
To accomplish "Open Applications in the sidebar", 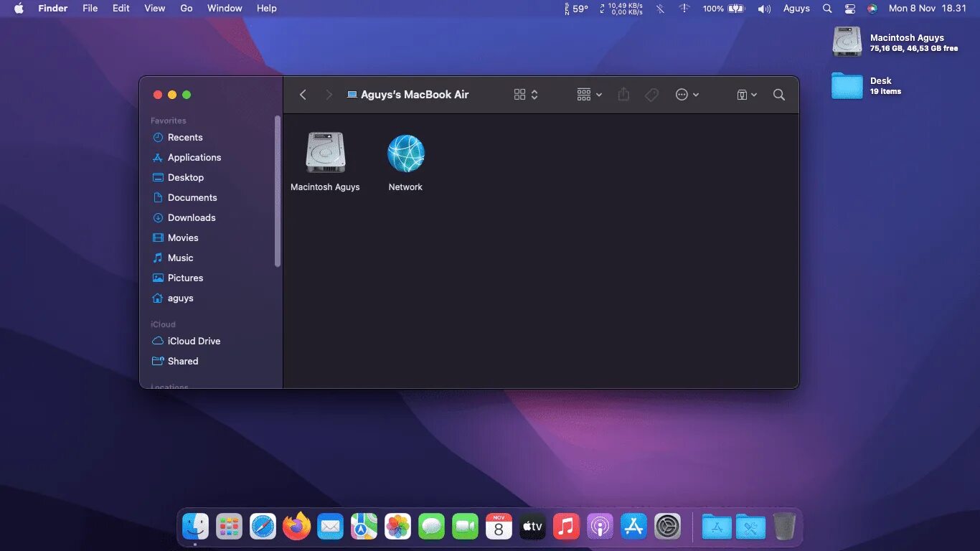I will [x=187, y=157].
